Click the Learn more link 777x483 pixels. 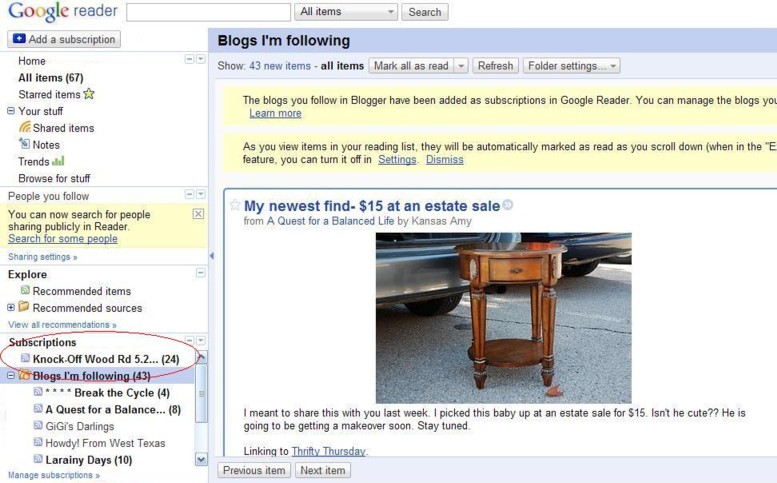pos(275,113)
